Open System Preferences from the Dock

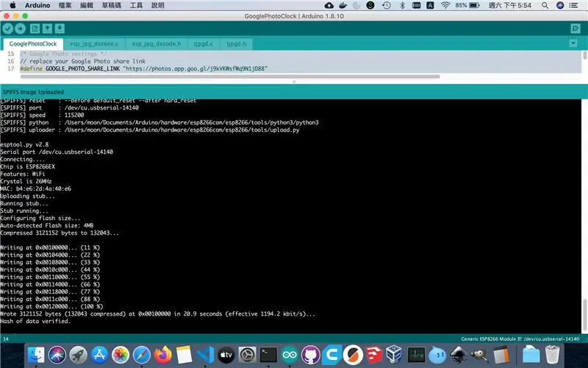pos(247,355)
